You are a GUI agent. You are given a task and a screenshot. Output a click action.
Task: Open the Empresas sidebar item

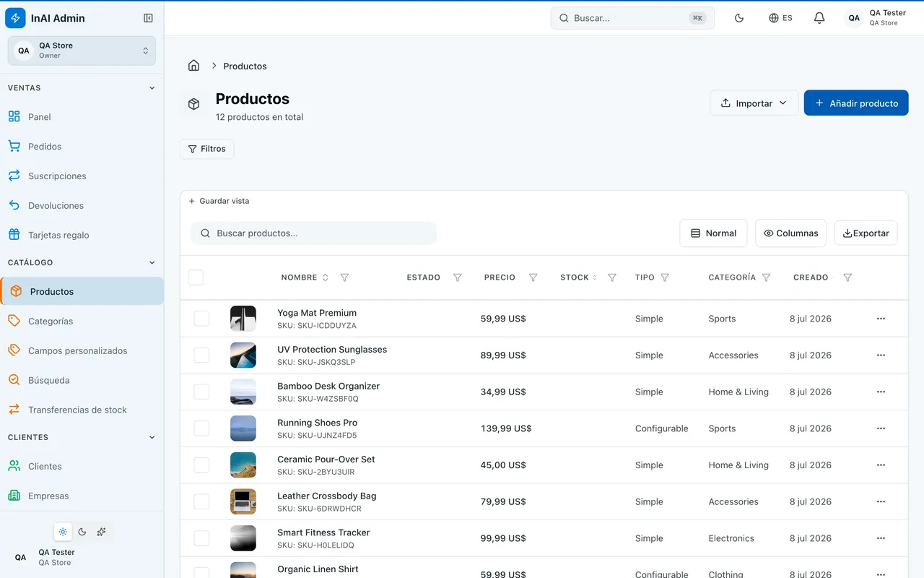tap(82, 496)
